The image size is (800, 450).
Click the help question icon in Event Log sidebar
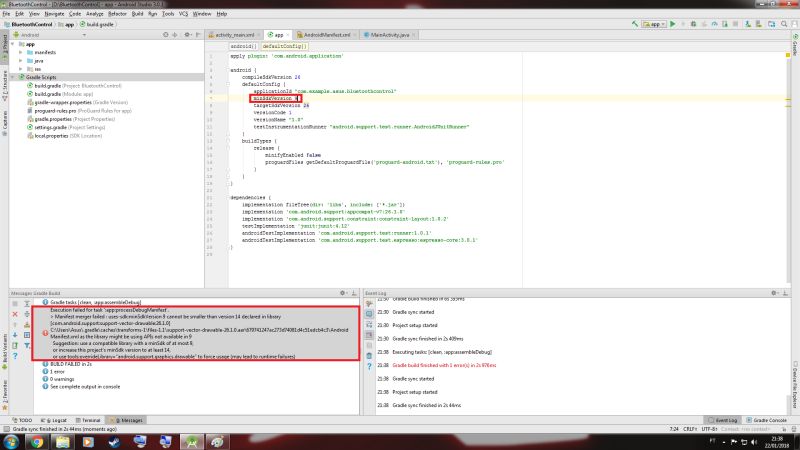pos(369,366)
